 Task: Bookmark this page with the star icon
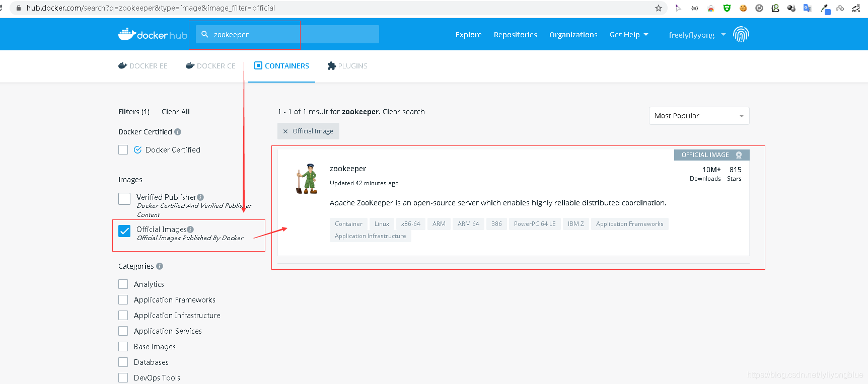coord(658,8)
